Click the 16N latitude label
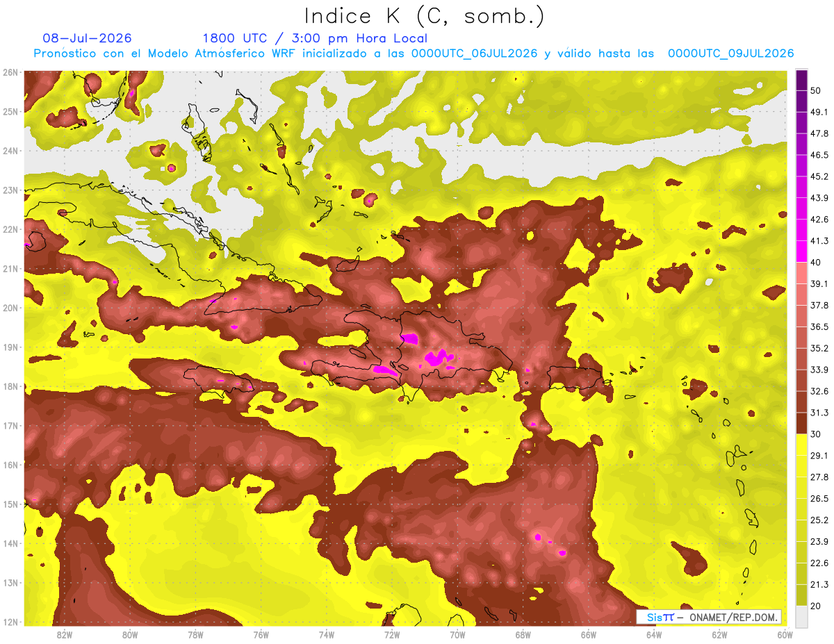Image resolution: width=834 pixels, height=644 pixels. [10, 465]
